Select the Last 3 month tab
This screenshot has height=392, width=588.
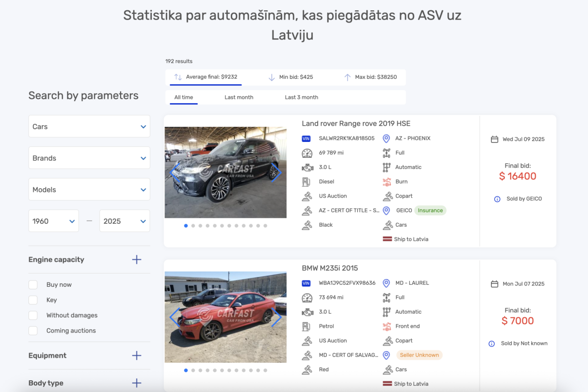tap(301, 97)
